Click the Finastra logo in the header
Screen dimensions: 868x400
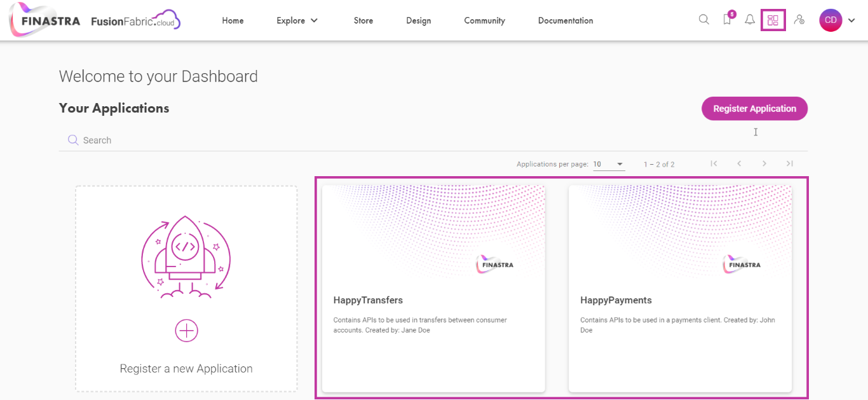[45, 20]
